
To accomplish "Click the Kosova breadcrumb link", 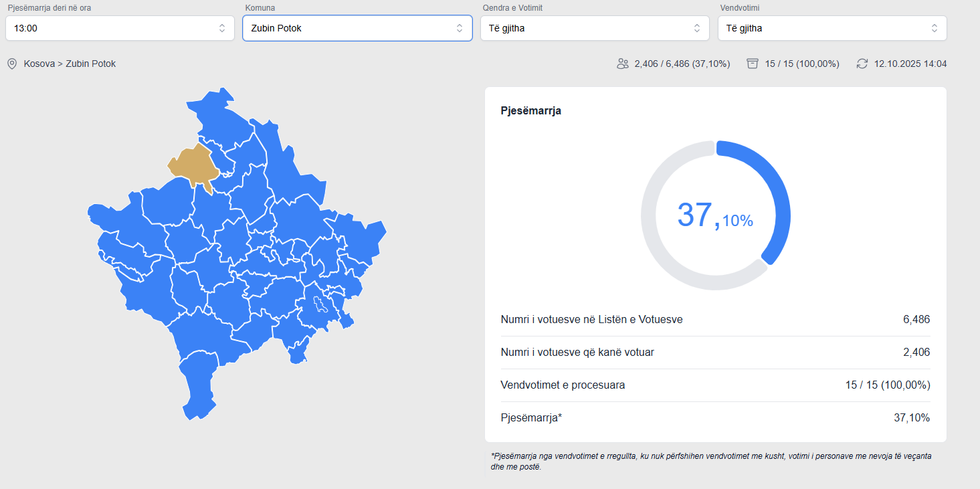I will [39, 64].
